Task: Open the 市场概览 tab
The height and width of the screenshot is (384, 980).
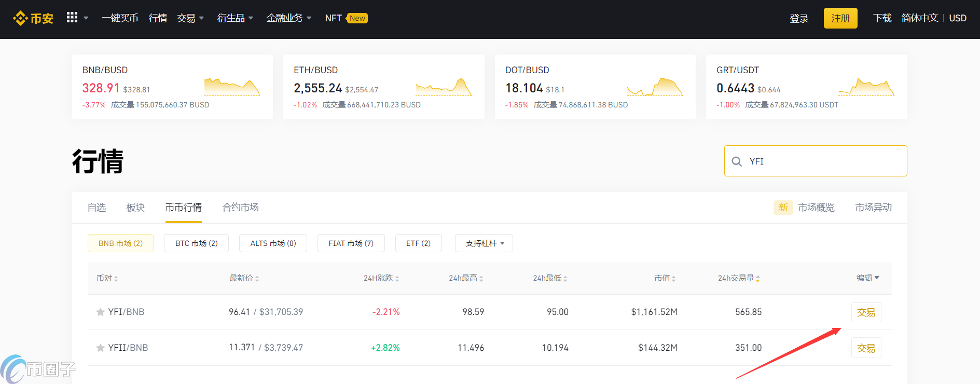Action: (x=817, y=208)
